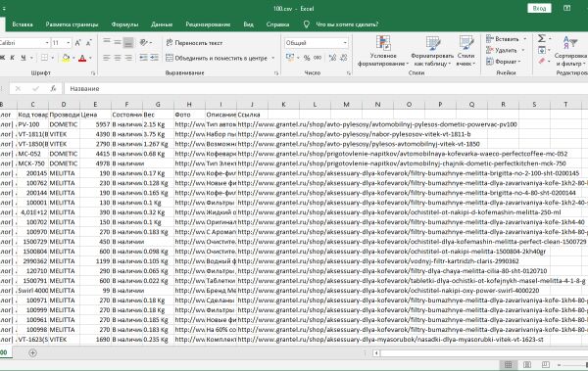Viewport: 588px width, 371px height.
Task: Align text right
Action: pyautogui.click(x=128, y=58)
